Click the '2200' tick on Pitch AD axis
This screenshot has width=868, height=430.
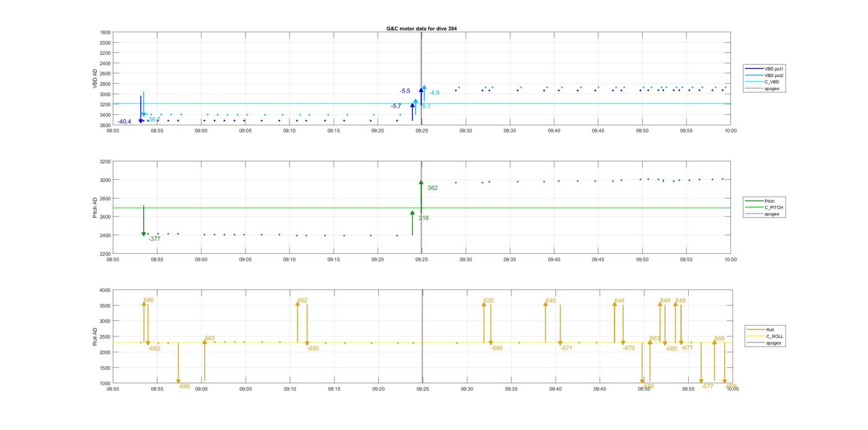pyautogui.click(x=105, y=254)
